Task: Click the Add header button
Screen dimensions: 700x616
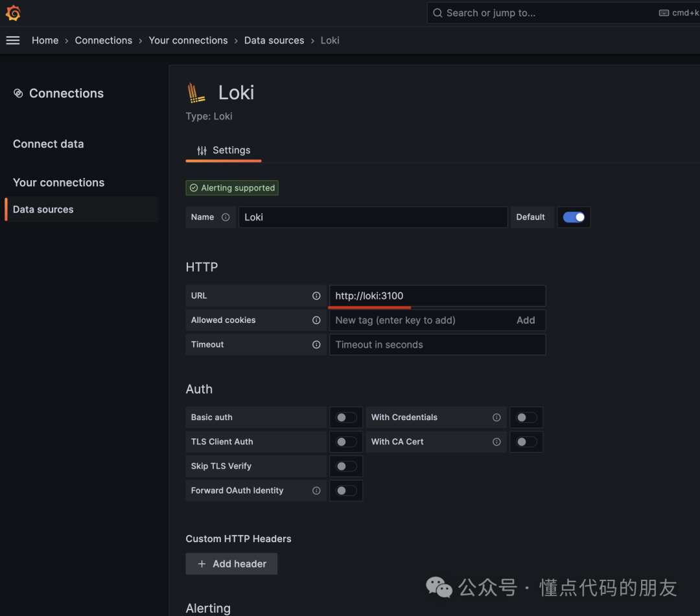Action: [x=231, y=563]
